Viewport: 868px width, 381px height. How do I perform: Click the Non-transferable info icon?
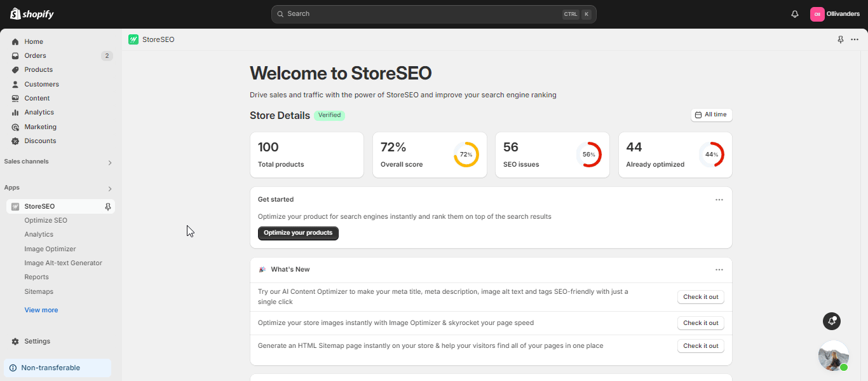tap(13, 368)
